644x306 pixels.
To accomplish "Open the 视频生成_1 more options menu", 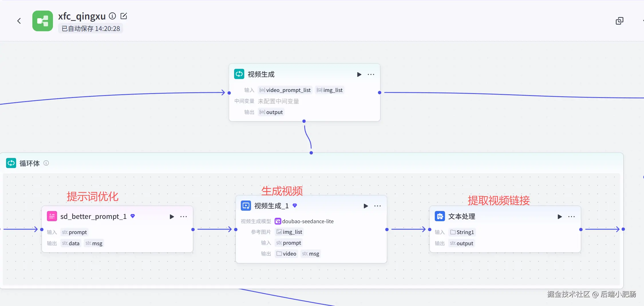I will [378, 206].
